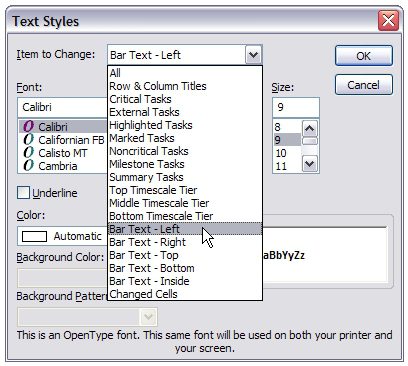The height and width of the screenshot is (366, 408).
Task: Pick Critical Tasks in the list
Action: point(185,99)
